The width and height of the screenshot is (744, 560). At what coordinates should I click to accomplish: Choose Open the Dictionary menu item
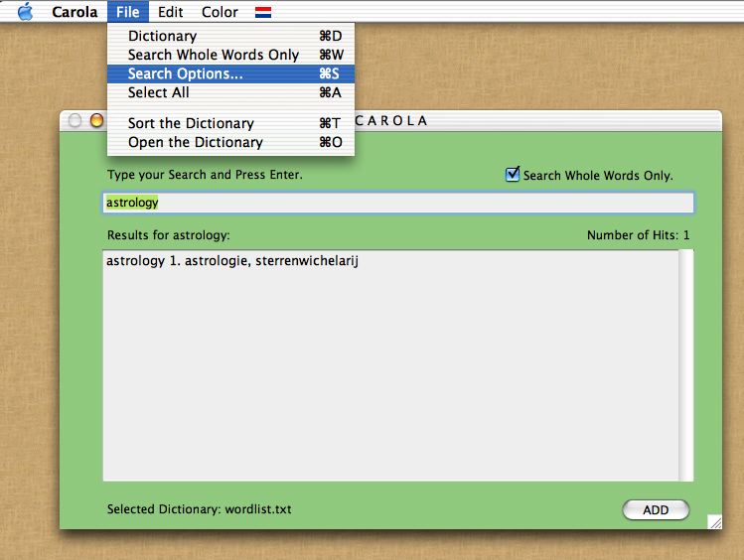click(x=230, y=142)
